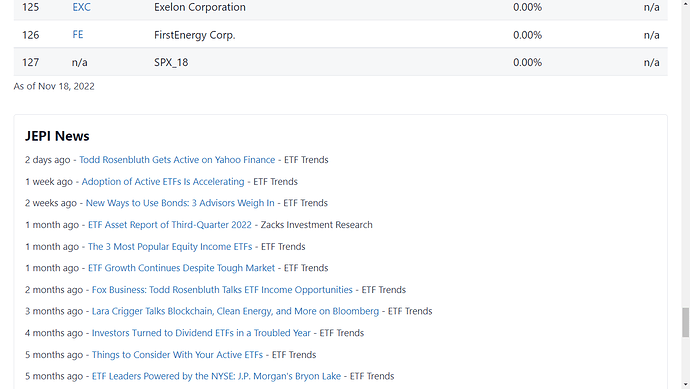Click the scrollbar up arrow
This screenshot has height=389, width=690.
pos(686,3)
